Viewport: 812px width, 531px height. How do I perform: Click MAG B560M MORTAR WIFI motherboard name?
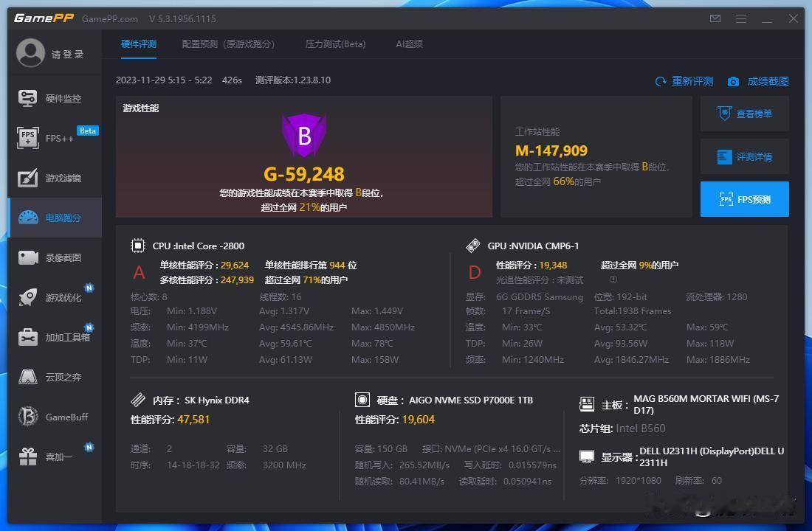(x=706, y=404)
